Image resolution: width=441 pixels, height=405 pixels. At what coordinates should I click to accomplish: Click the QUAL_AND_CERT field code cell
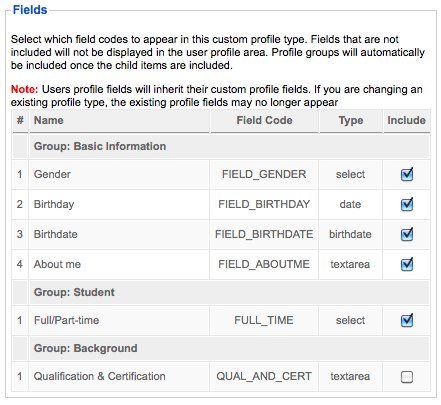click(264, 377)
